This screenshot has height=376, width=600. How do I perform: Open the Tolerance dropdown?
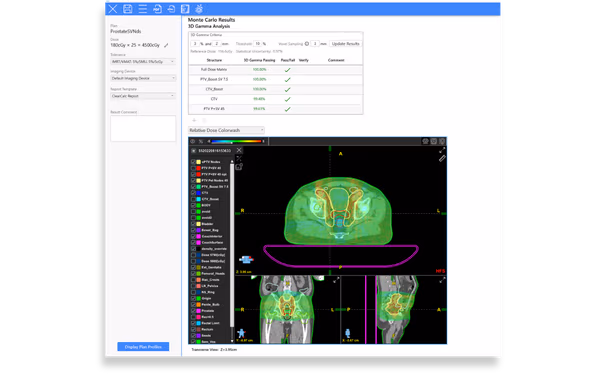(x=143, y=62)
